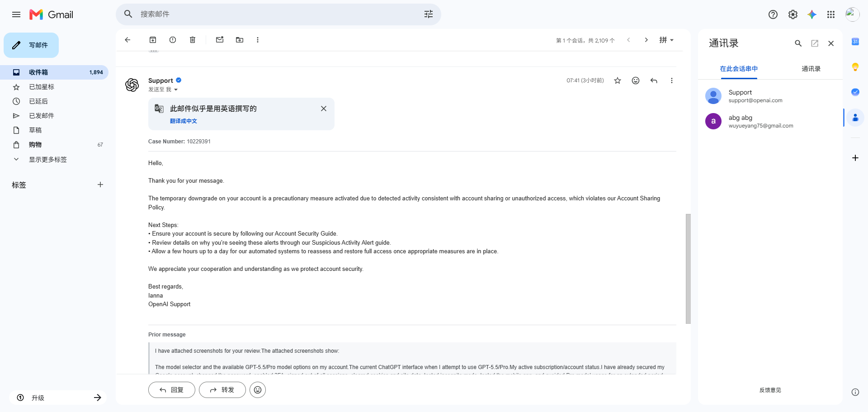Click the "Case Number: 10229391" text
The width and height of the screenshot is (868, 412).
pos(179,142)
